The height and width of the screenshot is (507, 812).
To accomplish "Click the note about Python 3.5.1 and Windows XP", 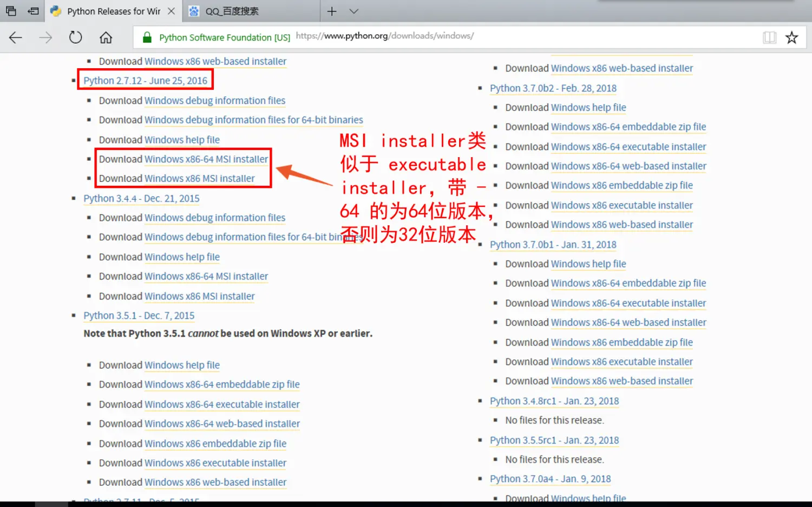I will [228, 334].
